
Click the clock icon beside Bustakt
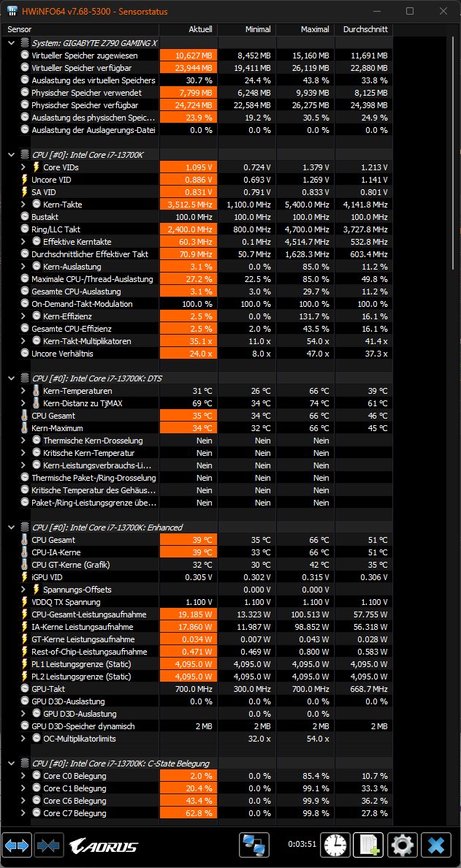click(25, 216)
